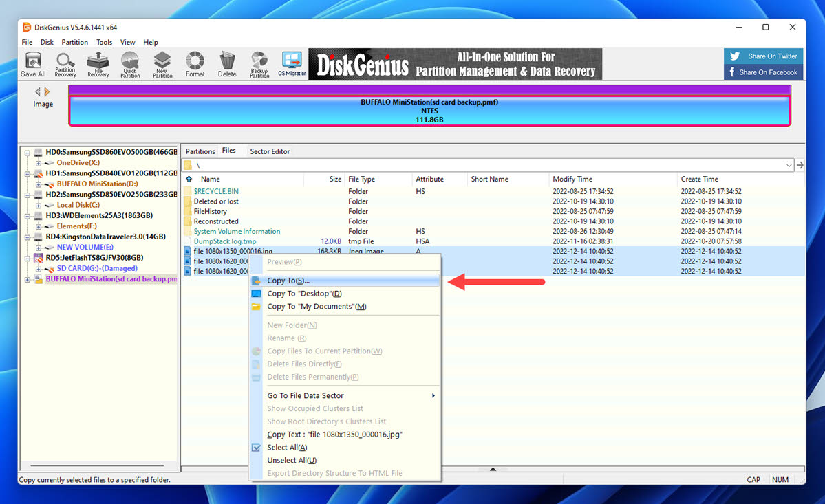825x504 pixels.
Task: Open the File menu
Action: tap(27, 42)
